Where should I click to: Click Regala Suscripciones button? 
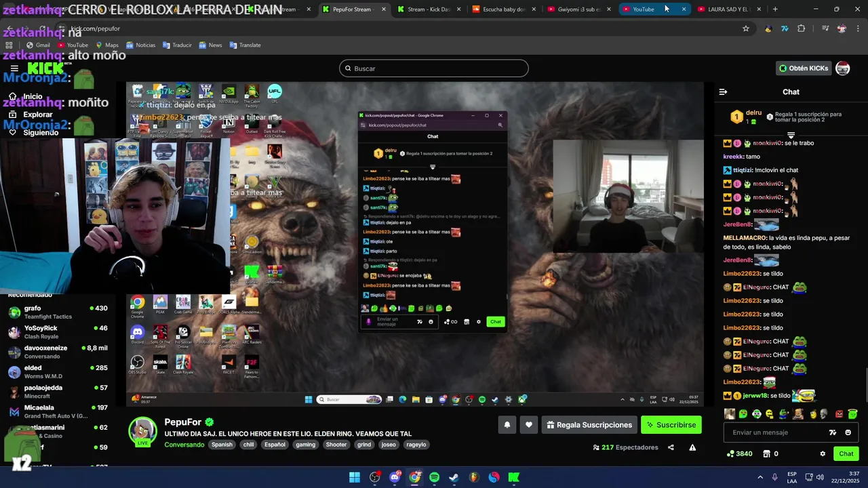click(x=589, y=425)
